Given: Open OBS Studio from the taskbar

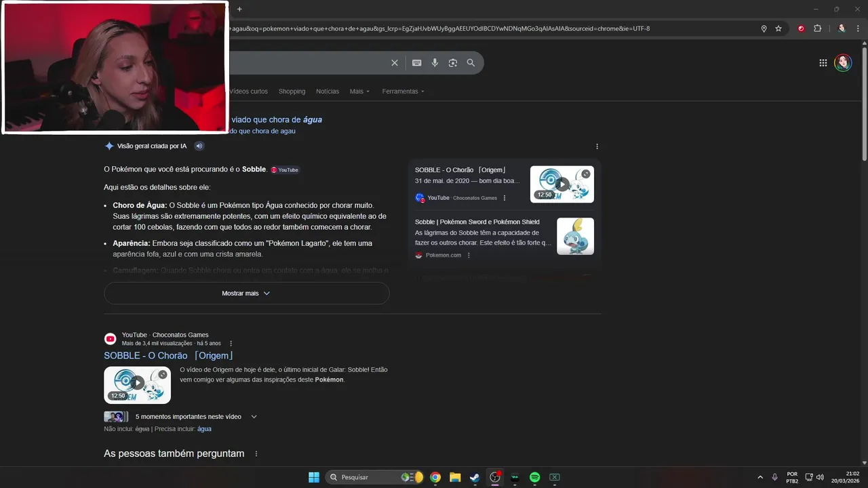Looking at the screenshot, I should point(495,477).
